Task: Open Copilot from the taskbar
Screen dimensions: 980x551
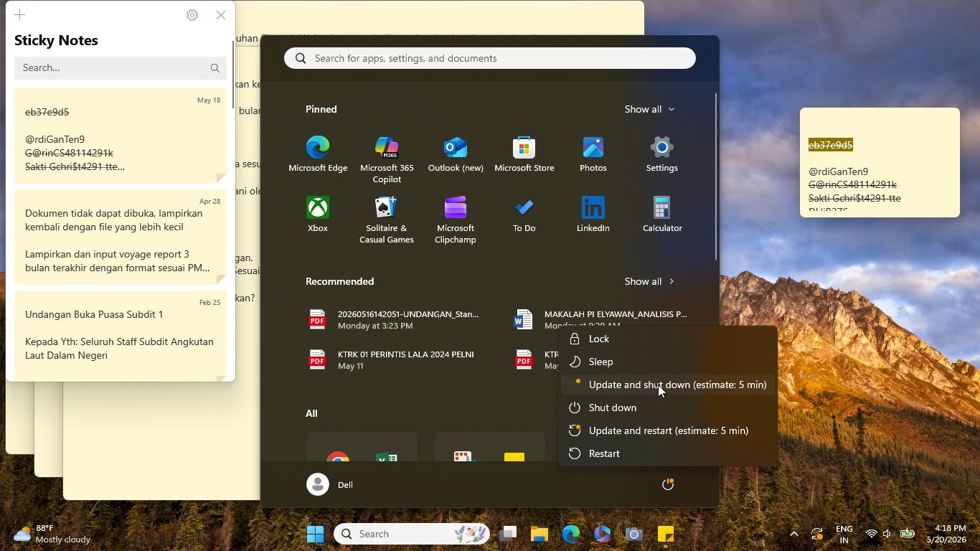Action: click(603, 534)
